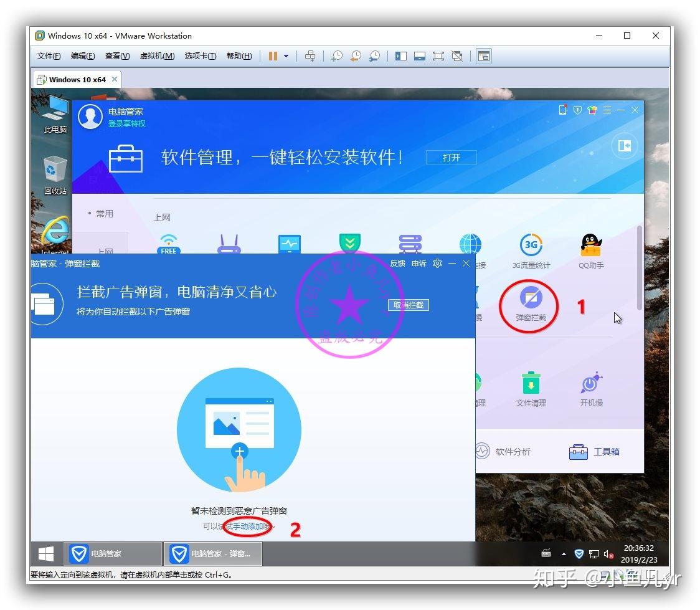Open the 文件清理 file cleanup tool
Screen dimensions: 700x610
pos(531,389)
